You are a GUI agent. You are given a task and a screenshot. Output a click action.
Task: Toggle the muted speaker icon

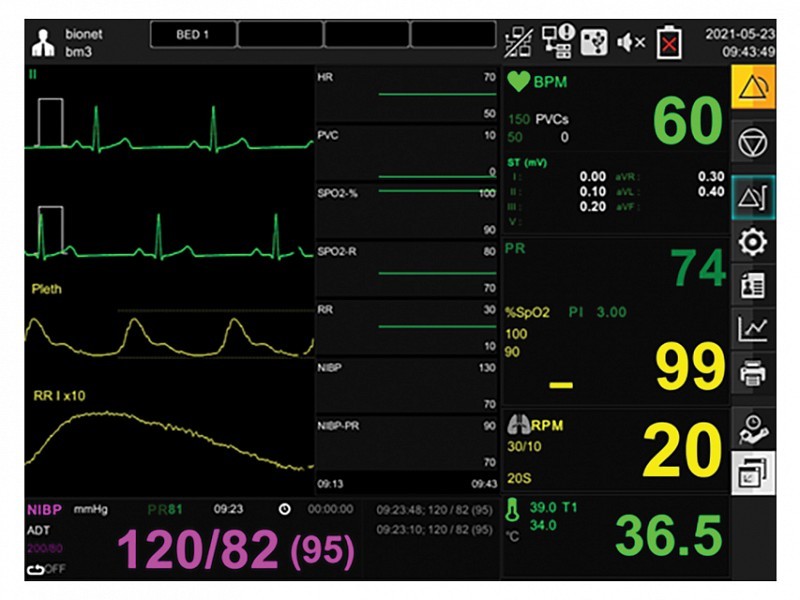[x=631, y=42]
